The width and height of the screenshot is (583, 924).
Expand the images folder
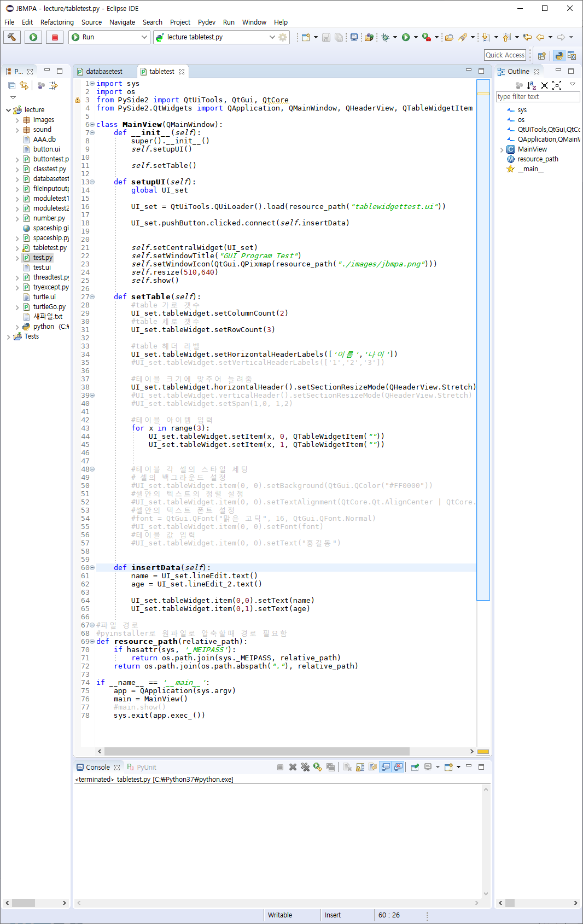(x=17, y=120)
